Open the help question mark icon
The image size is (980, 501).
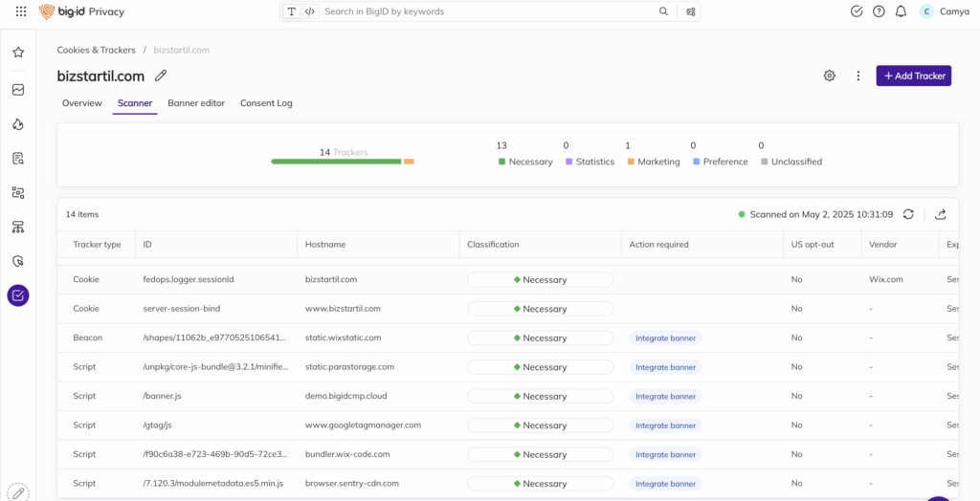click(879, 11)
